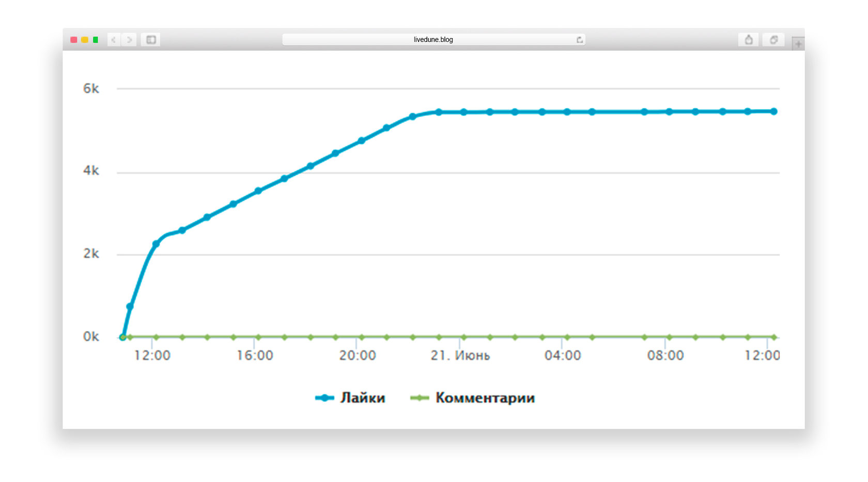This screenshot has height=482, width=868.
Task: Click the blue Лайки legend marker icon
Action: [x=324, y=398]
